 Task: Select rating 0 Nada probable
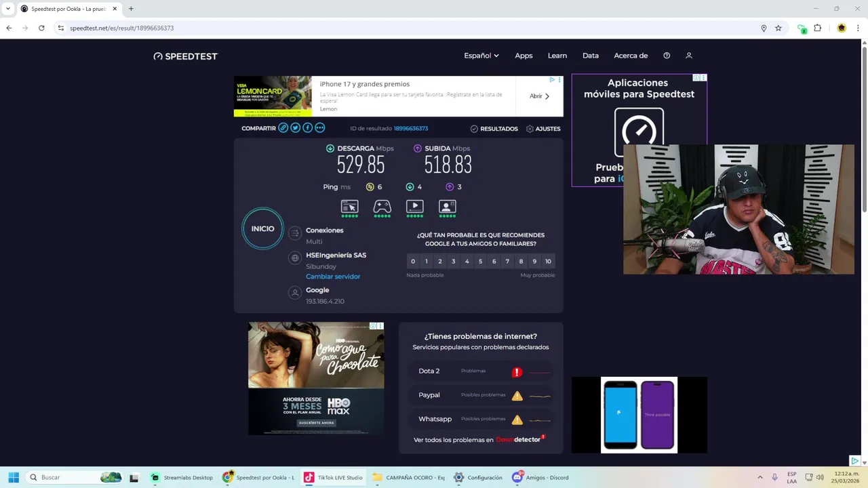[413, 262]
